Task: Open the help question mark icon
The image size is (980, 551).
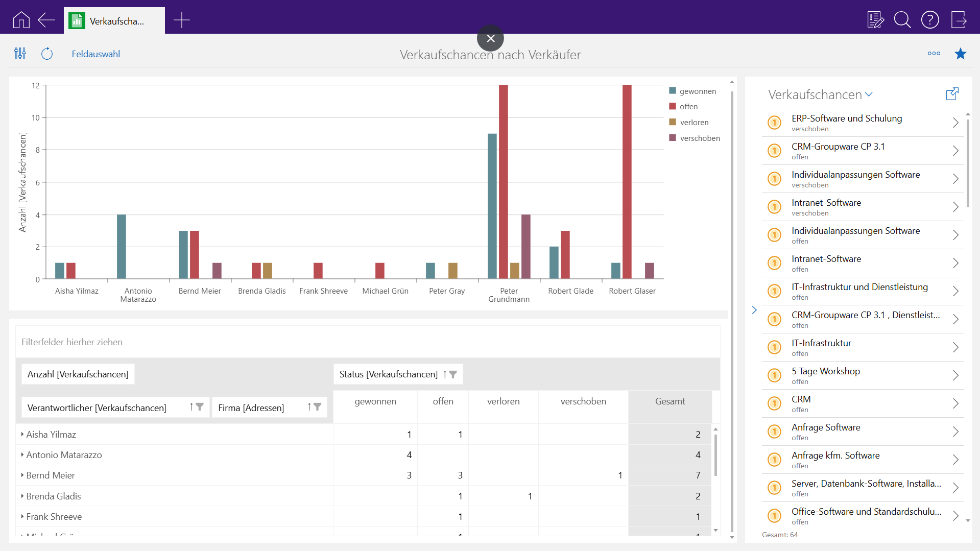Action: 930,20
